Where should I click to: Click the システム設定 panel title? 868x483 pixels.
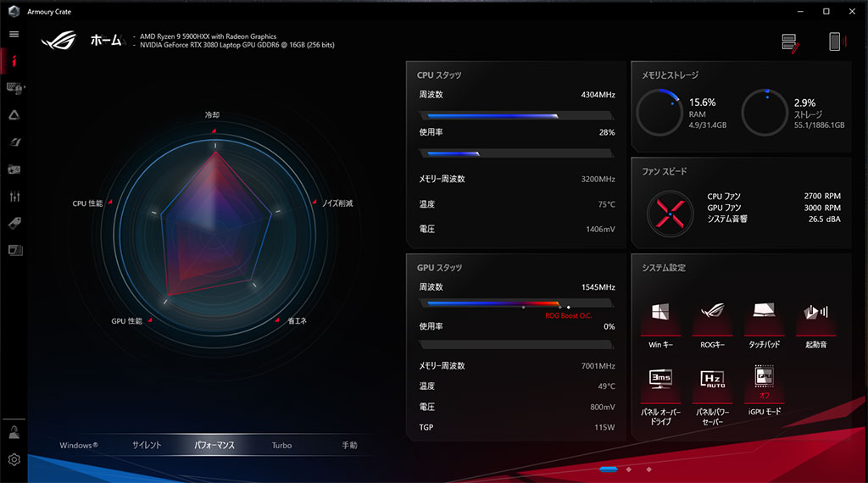(664, 268)
